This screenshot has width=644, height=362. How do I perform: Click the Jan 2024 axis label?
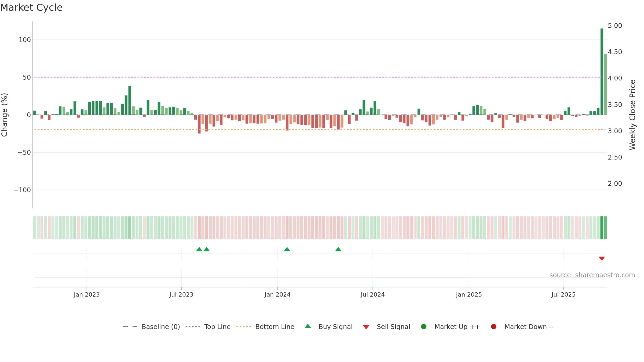tap(277, 294)
